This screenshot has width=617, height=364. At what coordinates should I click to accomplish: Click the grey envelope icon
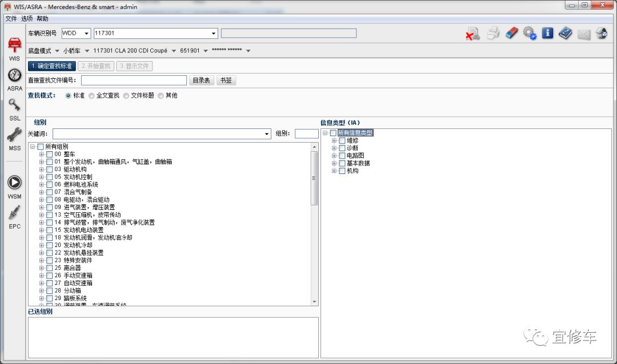point(584,35)
